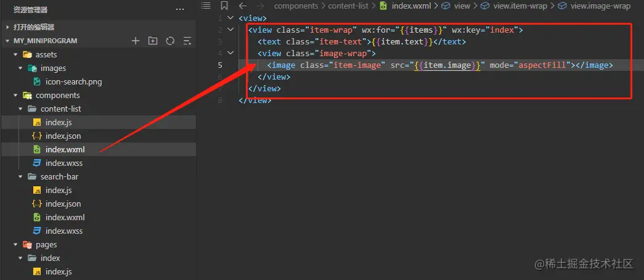The image size is (644, 280).
Task: Click the new folder icon
Action: (x=153, y=41)
